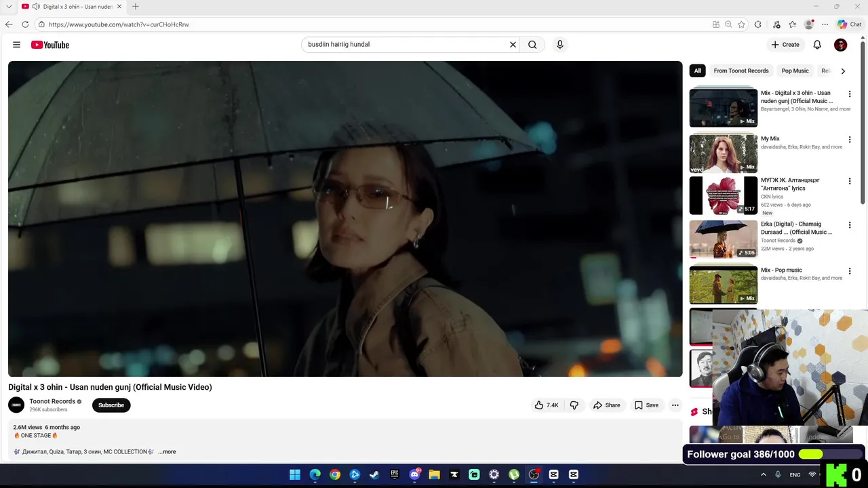The image size is (868, 488).
Task: Open the Mix - Pop music thumbnail
Action: click(x=724, y=285)
